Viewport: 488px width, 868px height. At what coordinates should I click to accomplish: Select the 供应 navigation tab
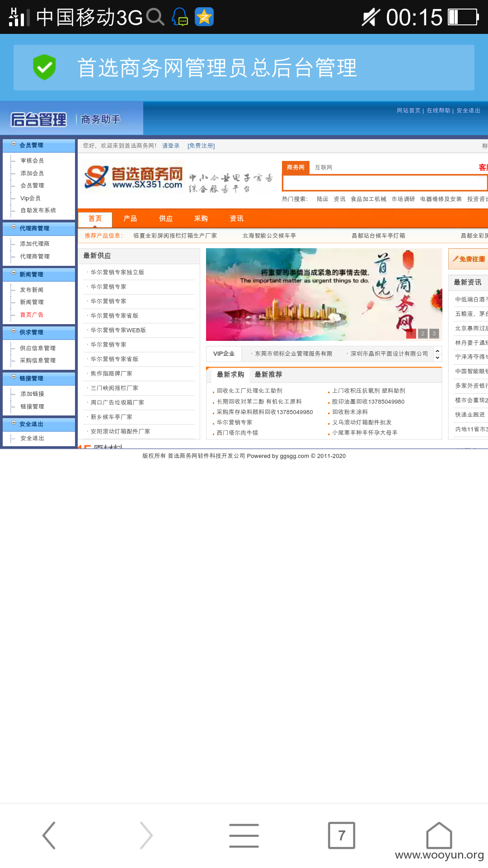tap(166, 219)
